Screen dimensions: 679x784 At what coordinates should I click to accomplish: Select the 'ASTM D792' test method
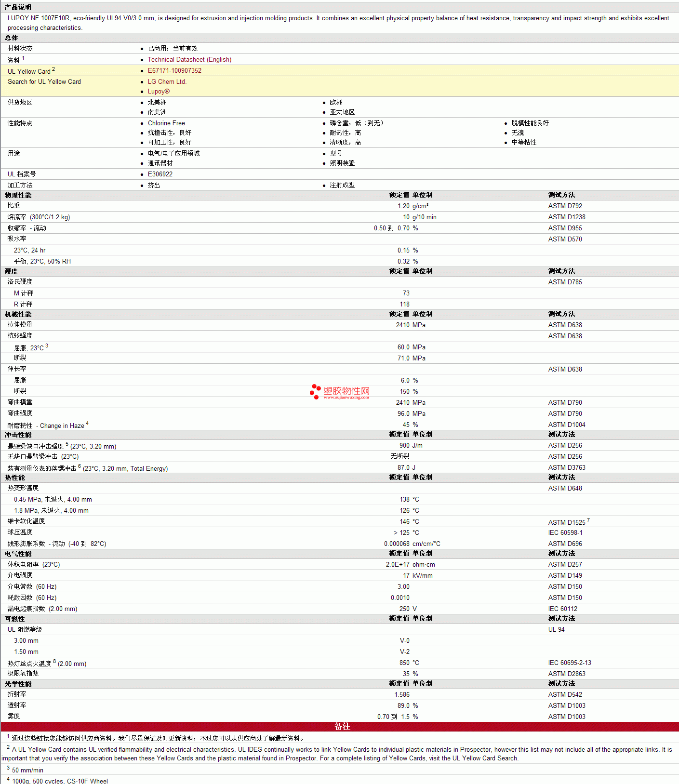565,206
